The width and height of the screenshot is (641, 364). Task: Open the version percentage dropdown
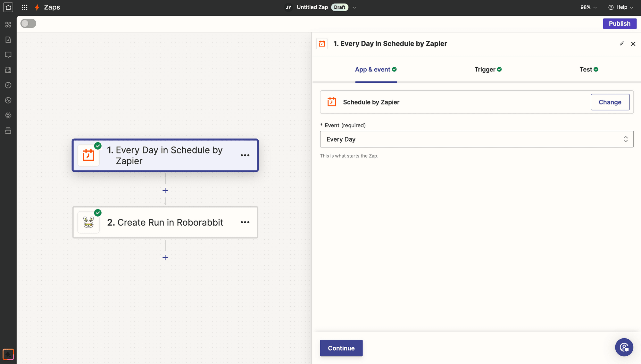pos(588,7)
